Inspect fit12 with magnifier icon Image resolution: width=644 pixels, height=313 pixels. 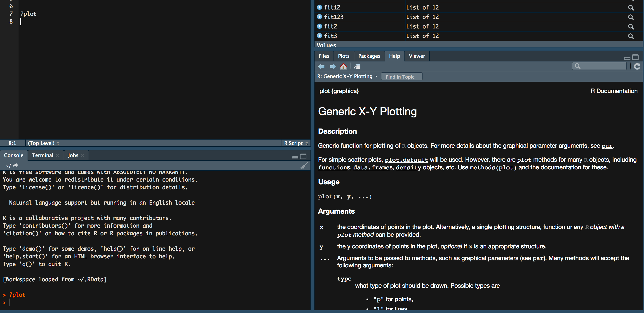[631, 8]
